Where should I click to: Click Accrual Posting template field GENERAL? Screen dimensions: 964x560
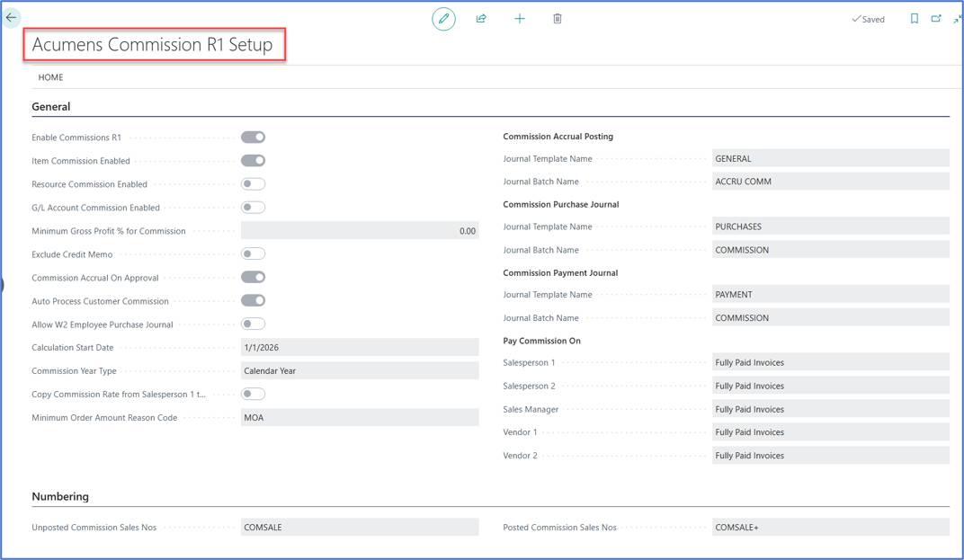(x=831, y=158)
